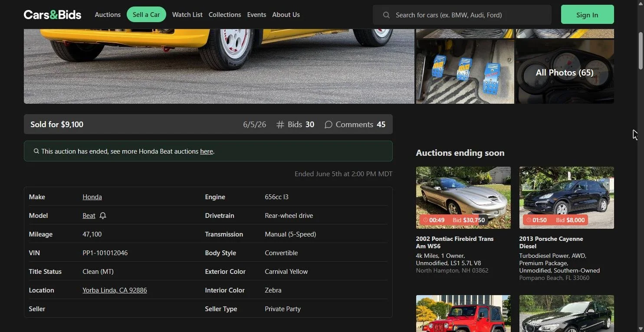This screenshot has height=332, width=644.
Task: Click the bell icon next to Beat
Action: 103,216
